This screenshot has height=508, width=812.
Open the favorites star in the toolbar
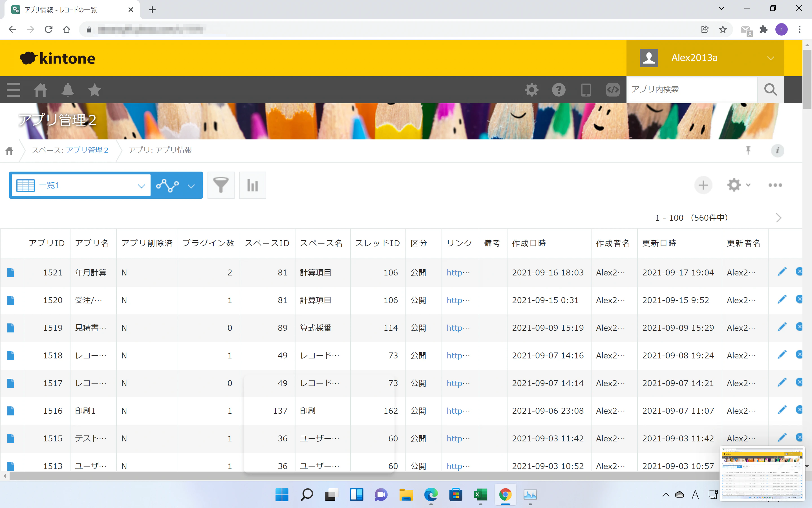coord(95,90)
